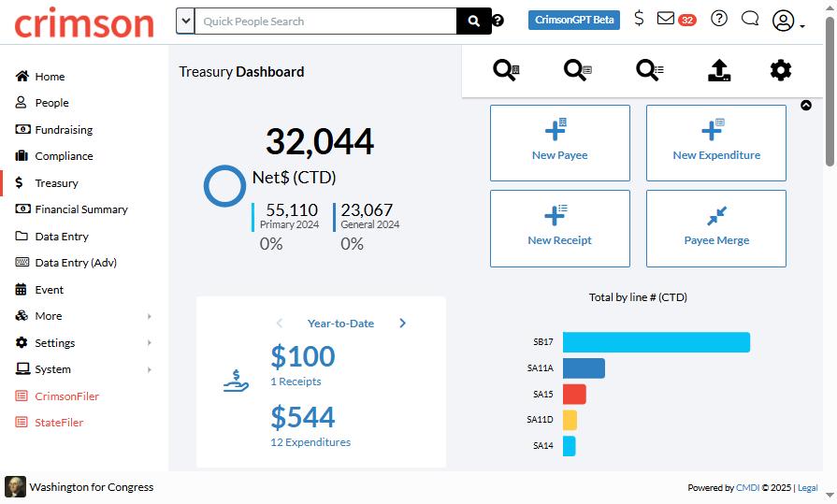Click the upload import icon
Screen dimensions: 837x504
(719, 70)
